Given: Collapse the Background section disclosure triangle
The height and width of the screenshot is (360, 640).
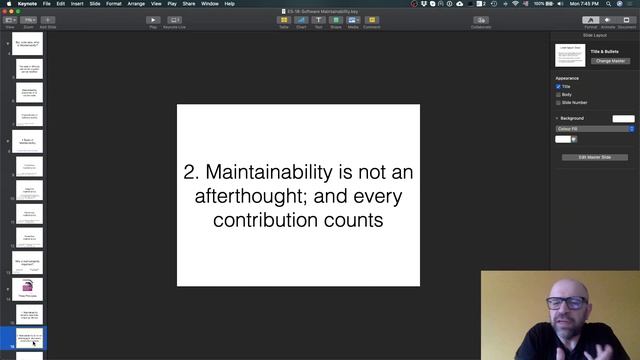Looking at the screenshot, I should [557, 118].
